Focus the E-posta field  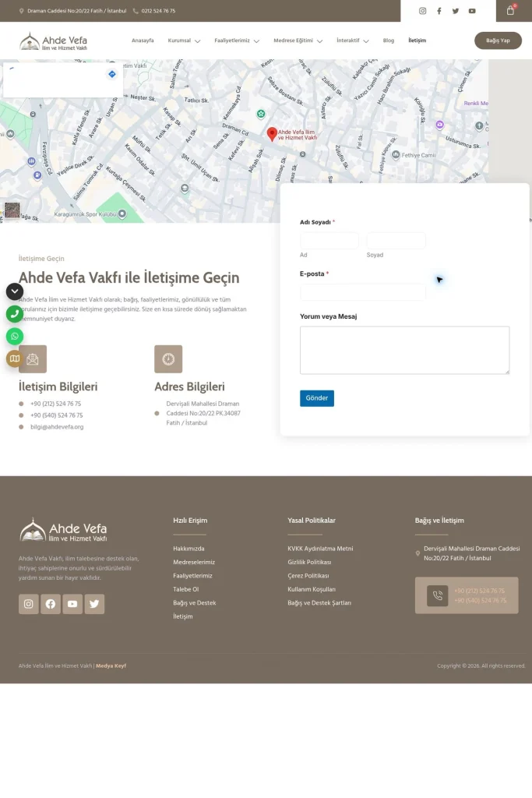(363, 292)
